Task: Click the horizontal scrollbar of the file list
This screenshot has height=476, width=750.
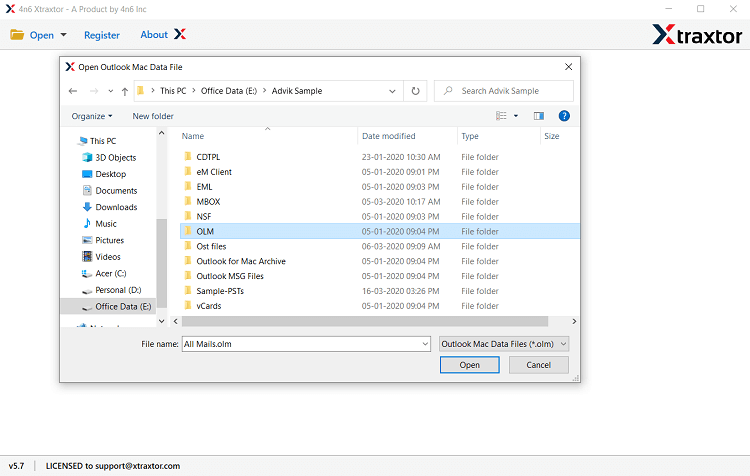Action: pos(365,321)
